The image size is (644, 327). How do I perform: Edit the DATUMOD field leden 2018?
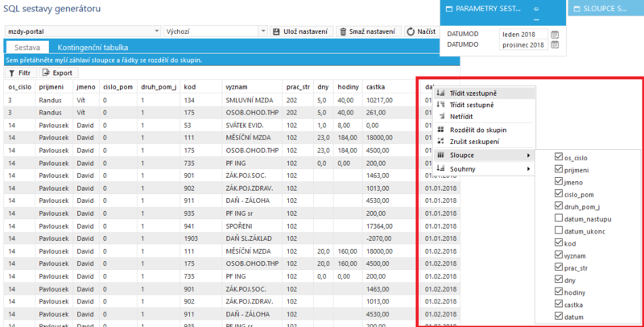(x=524, y=34)
